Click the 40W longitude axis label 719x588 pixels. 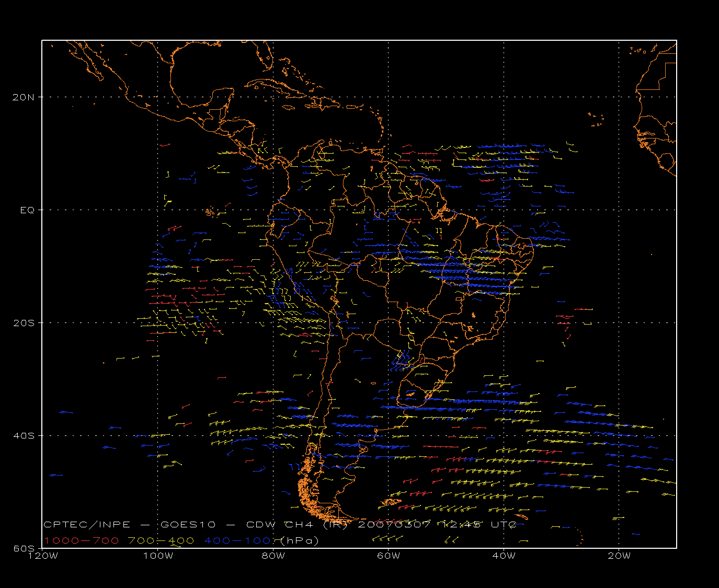504,556
